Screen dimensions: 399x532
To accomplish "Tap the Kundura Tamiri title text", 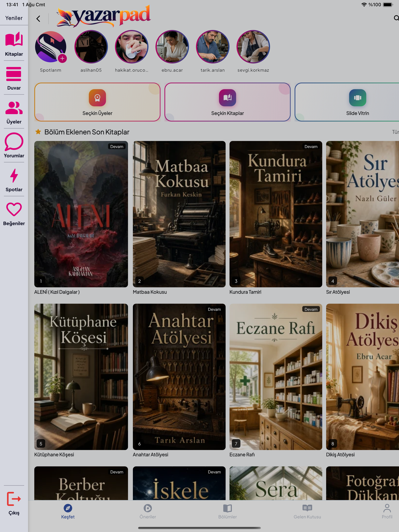I will click(x=245, y=292).
